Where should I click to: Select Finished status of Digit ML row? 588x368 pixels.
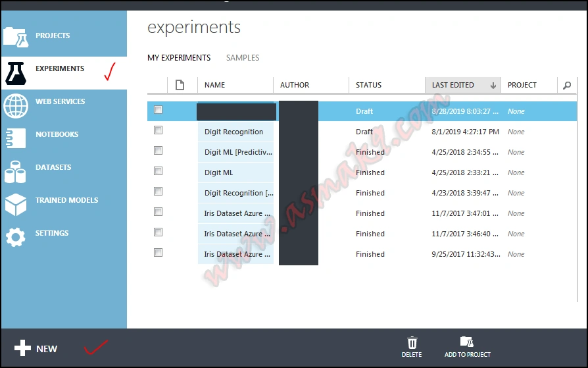coord(370,172)
